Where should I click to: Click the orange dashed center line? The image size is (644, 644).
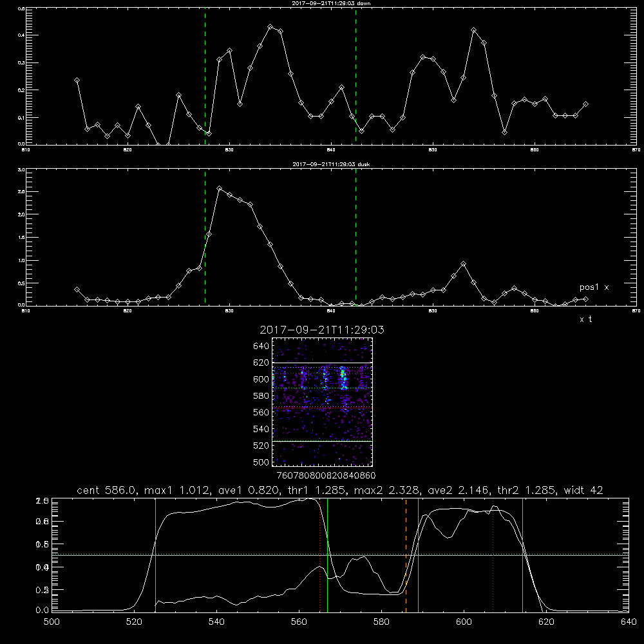coord(406,555)
